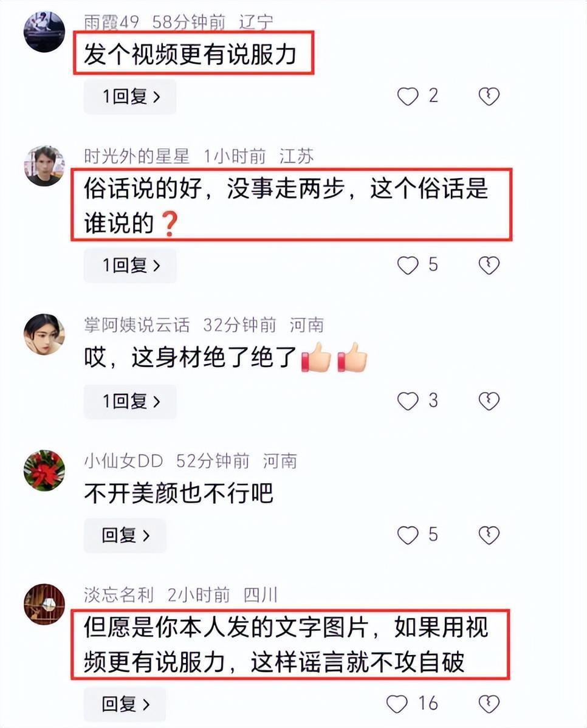Reply to 不开美颜也不行吧 comment
The height and width of the screenshot is (728, 587).
pos(125,535)
